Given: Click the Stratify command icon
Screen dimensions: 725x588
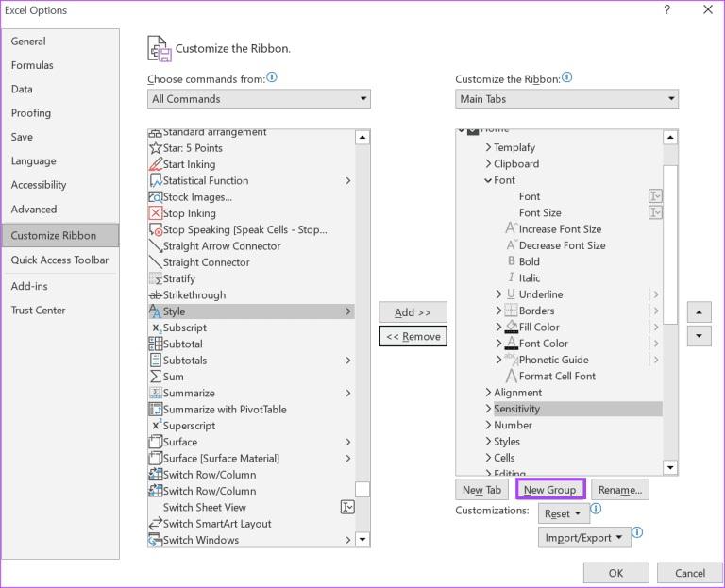Looking at the screenshot, I should tap(156, 278).
